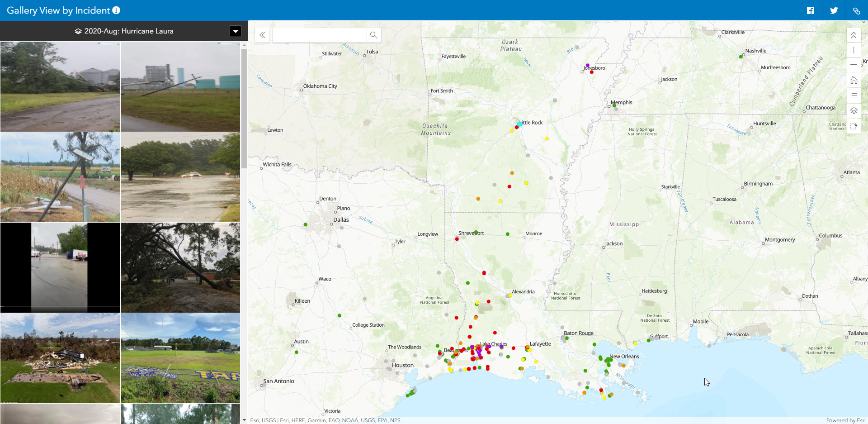The image size is (868, 424).
Task: Zoom in on the map
Action: (854, 50)
